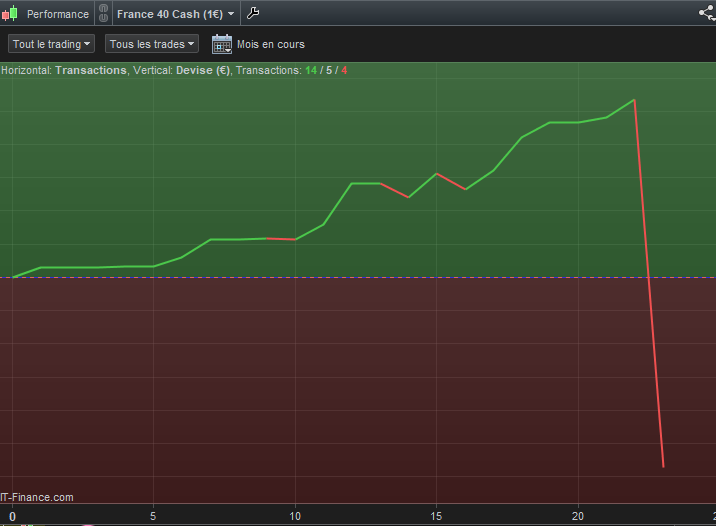
Task: Click the candlestick Performance icon
Action: [x=10, y=14]
